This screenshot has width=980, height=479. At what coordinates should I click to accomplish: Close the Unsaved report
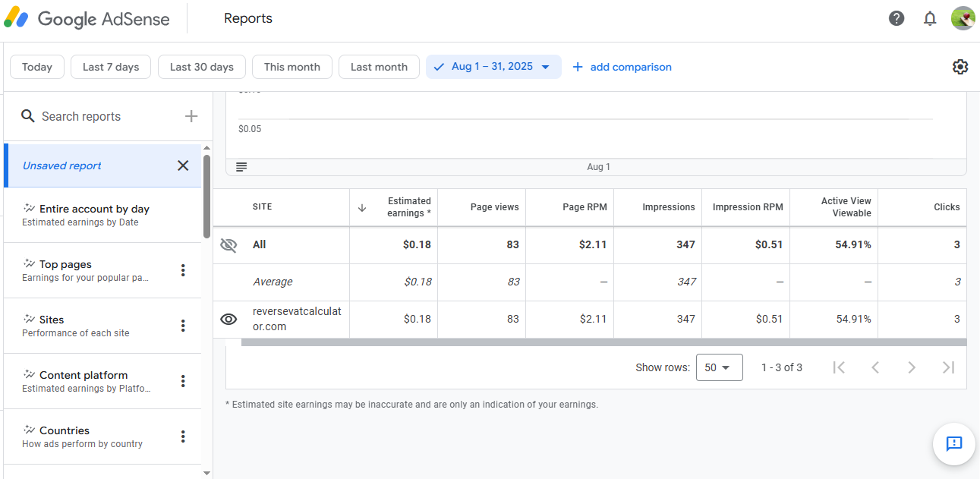pos(183,165)
